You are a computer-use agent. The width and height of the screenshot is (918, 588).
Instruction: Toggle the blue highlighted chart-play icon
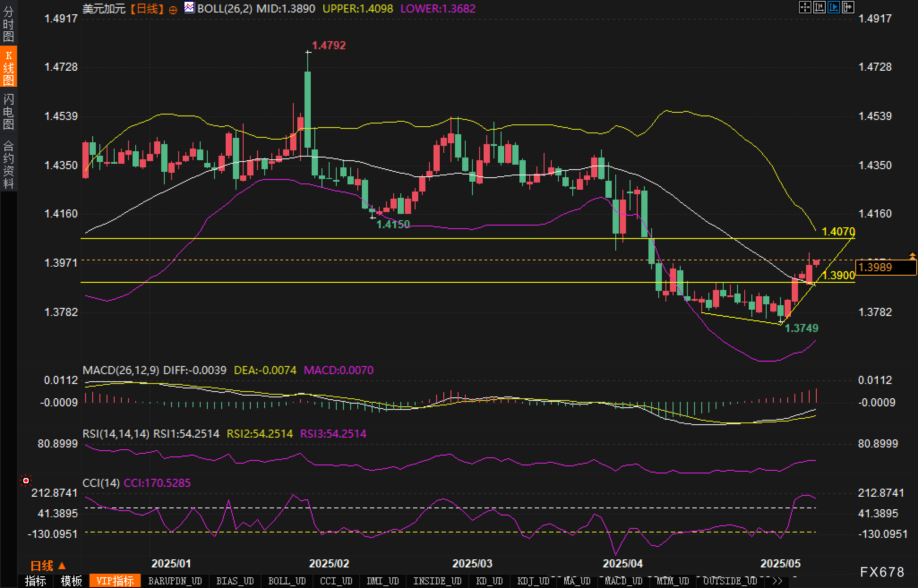tap(833, 7)
